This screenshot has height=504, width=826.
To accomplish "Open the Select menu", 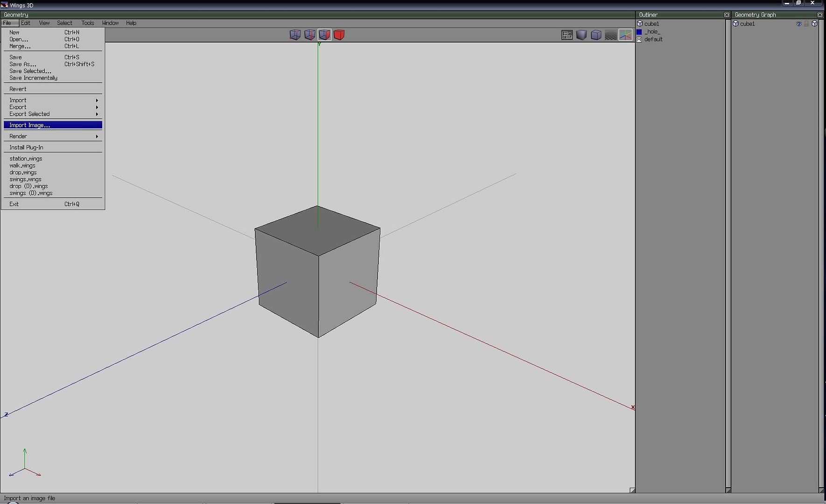I will click(65, 23).
